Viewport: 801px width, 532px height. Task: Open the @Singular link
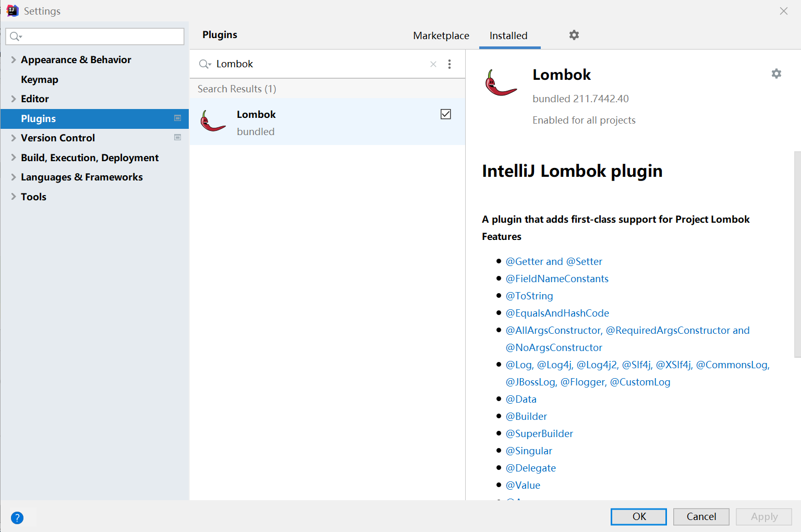click(529, 451)
